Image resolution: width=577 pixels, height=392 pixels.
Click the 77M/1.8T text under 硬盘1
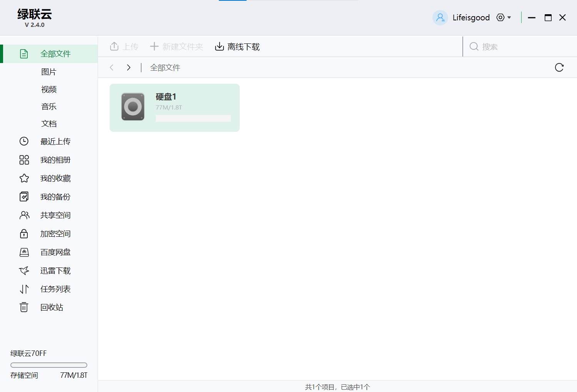(x=169, y=107)
